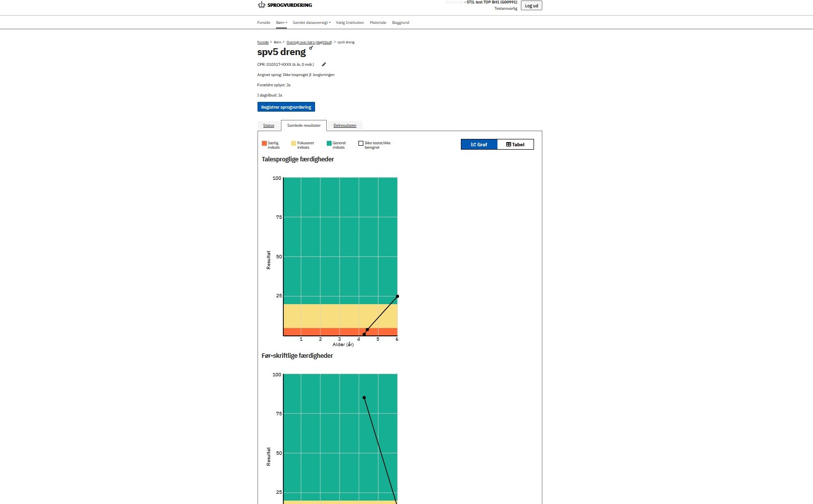Click the spv5 dreng page title
The height and width of the screenshot is (504, 813).
pos(281,52)
